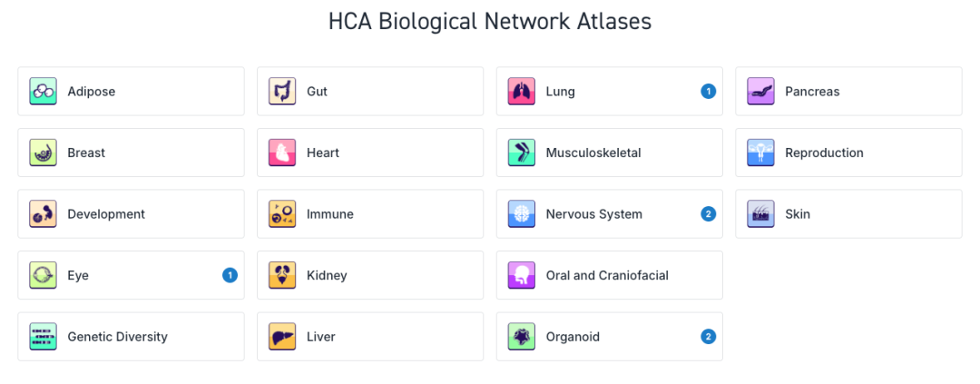Open the Pancreas atlas icon

(760, 92)
